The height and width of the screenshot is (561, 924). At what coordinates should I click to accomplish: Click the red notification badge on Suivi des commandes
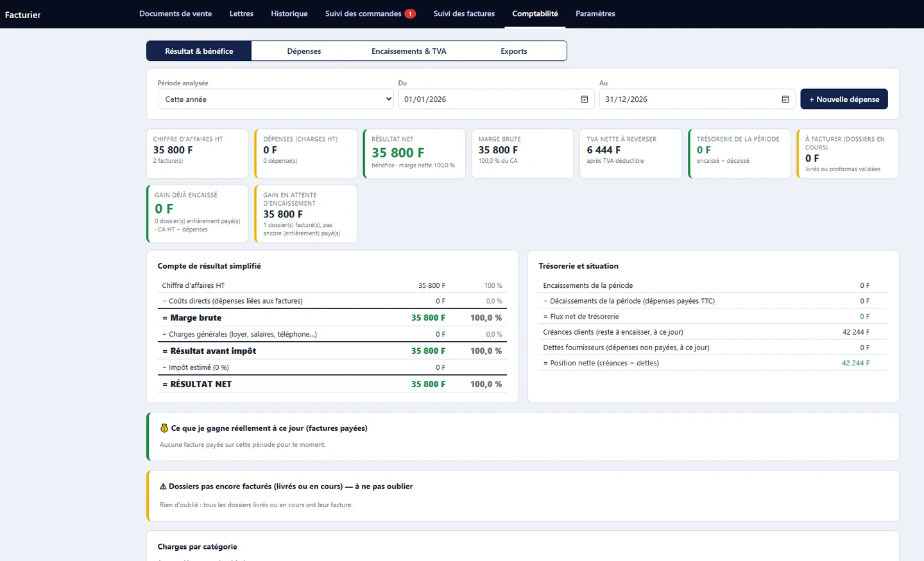tap(410, 13)
